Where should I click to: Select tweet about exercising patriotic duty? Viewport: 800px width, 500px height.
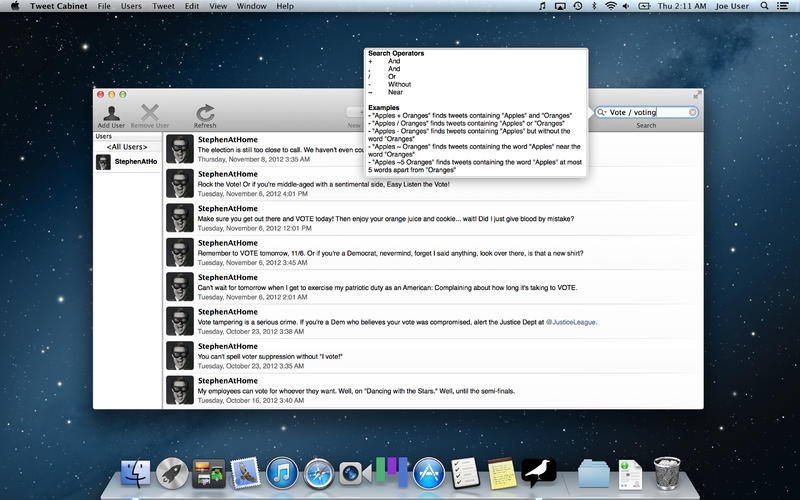[433, 287]
